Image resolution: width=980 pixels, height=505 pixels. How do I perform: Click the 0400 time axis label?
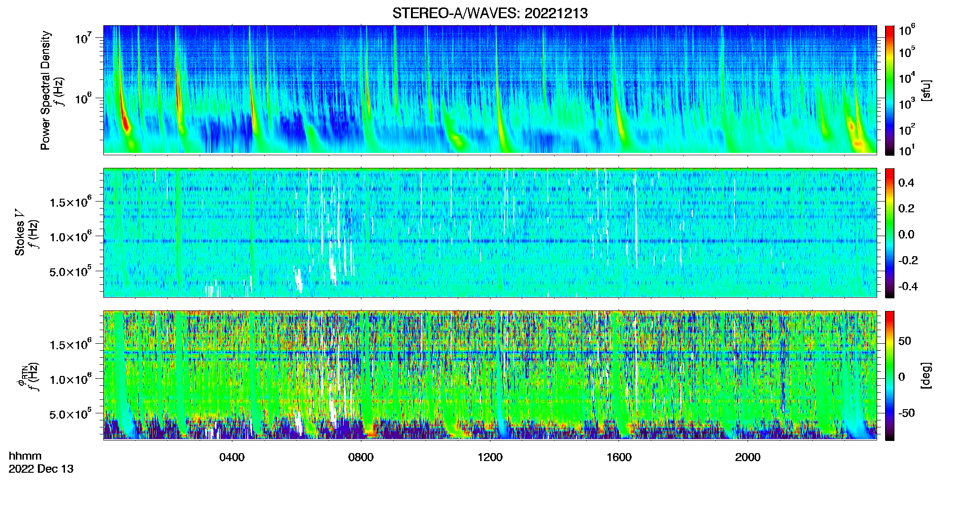(x=232, y=457)
